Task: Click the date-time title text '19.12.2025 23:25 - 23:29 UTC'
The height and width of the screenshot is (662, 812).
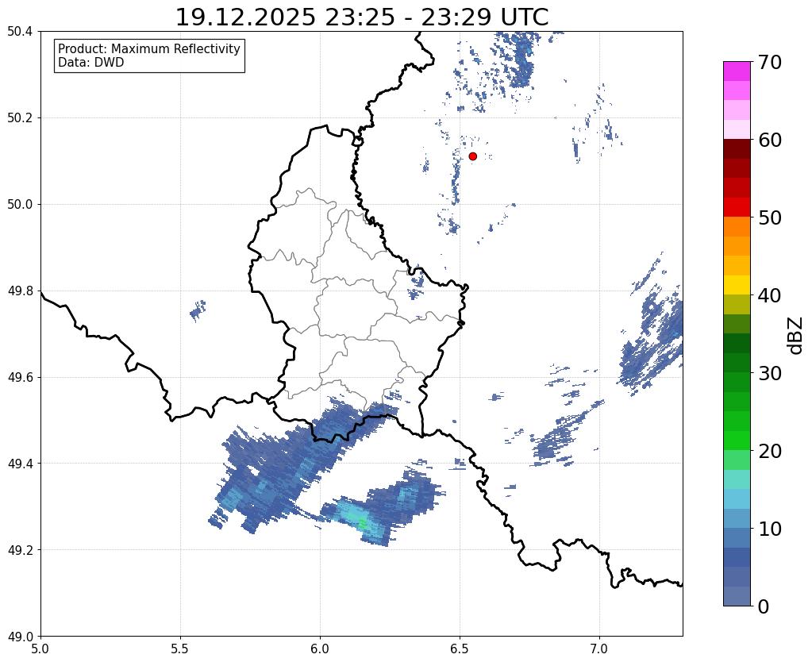Action: coord(362,17)
